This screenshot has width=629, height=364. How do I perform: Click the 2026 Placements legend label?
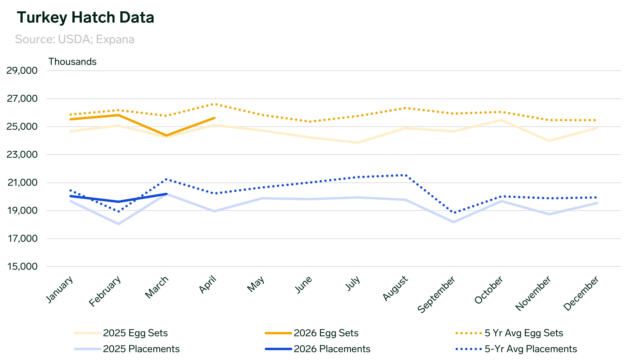click(332, 349)
